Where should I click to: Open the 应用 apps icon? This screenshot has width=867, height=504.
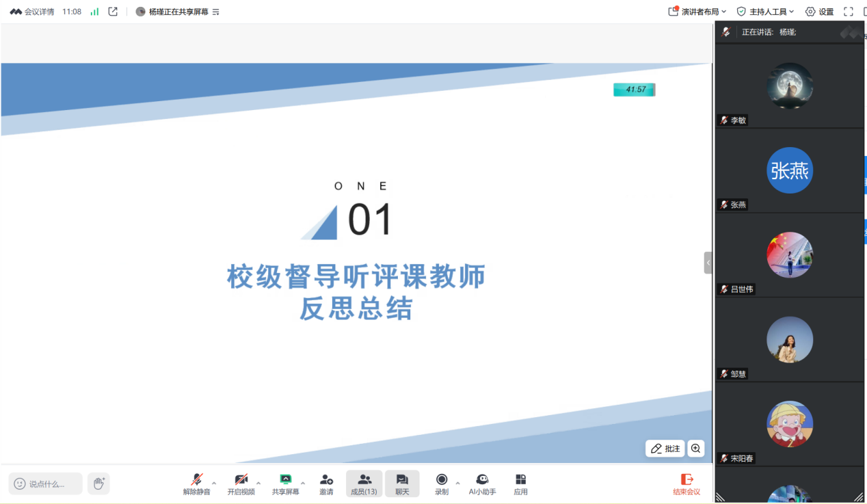pos(521,479)
